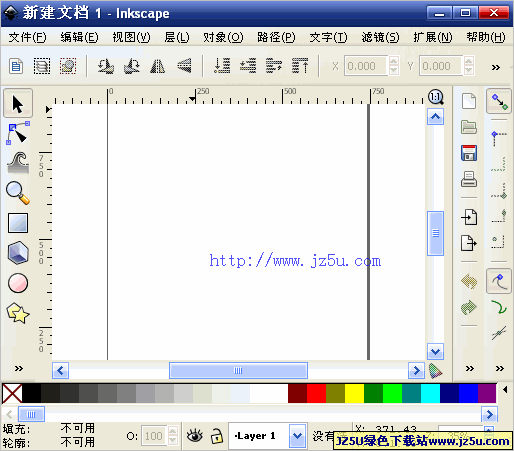514x451 pixels.
Task: Rotate selection clockwise icon
Action: tap(132, 66)
